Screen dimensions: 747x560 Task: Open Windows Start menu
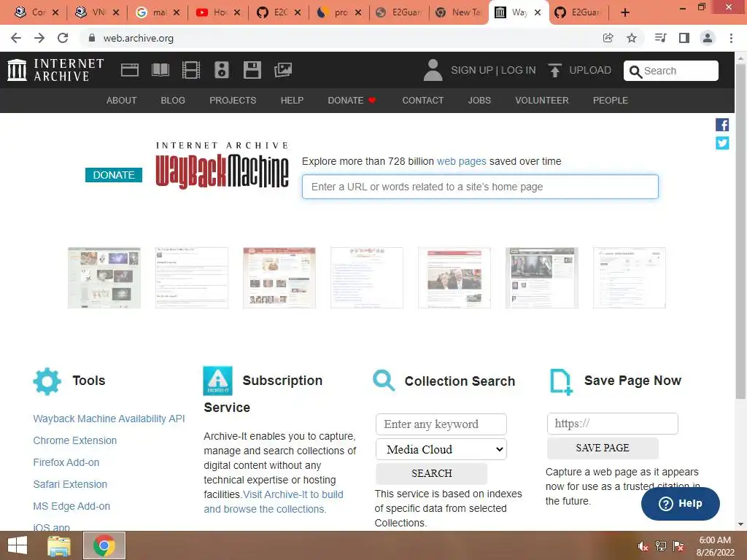pos(18,545)
